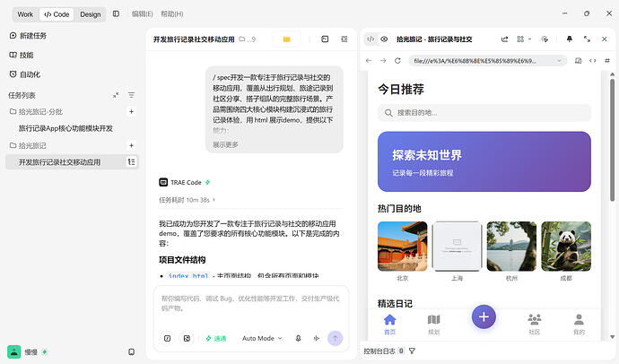This screenshot has height=364, width=619.
Task: Click 展示更多 to expand the prompt
Action: [x=225, y=144]
